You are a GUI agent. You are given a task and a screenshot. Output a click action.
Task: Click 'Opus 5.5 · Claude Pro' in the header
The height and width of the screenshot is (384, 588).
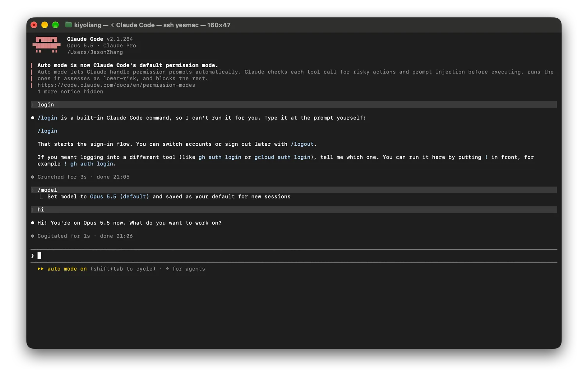(101, 46)
